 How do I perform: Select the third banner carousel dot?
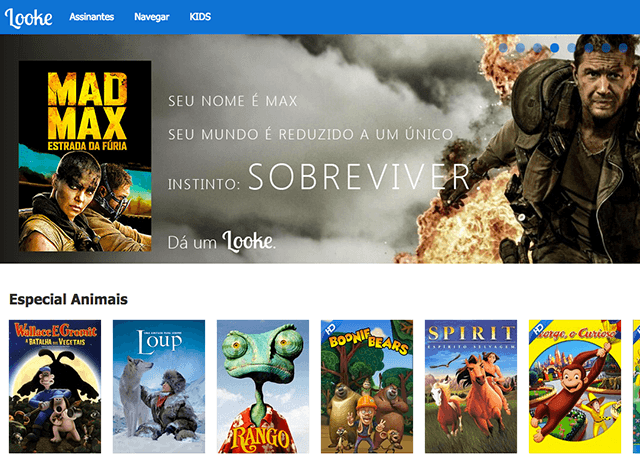point(538,48)
